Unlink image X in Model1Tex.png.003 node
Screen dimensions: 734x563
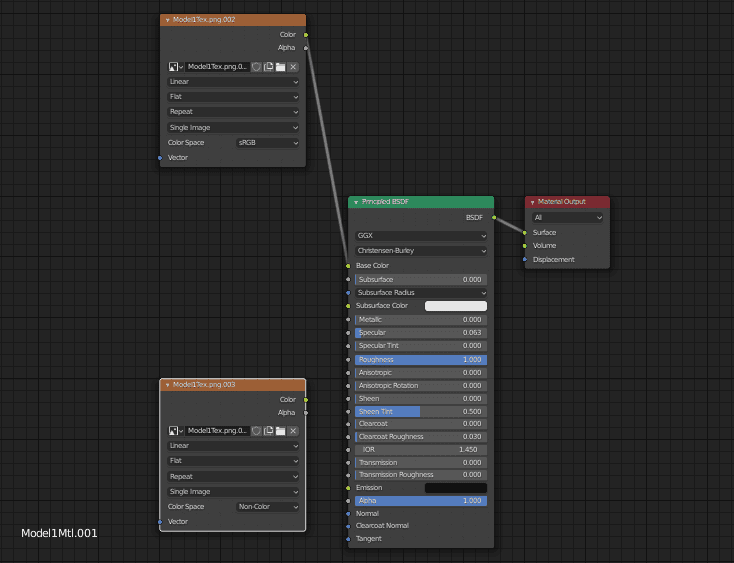(x=293, y=431)
